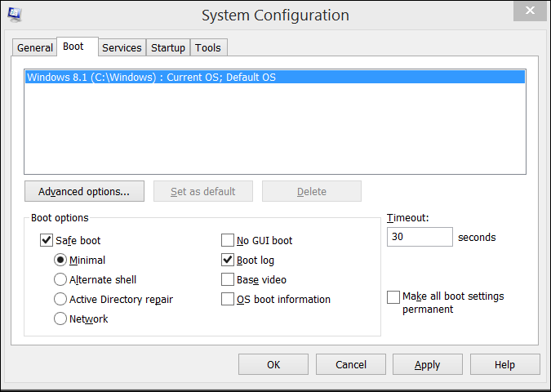
Task: Click the Timeout seconds input field
Action: coord(420,237)
